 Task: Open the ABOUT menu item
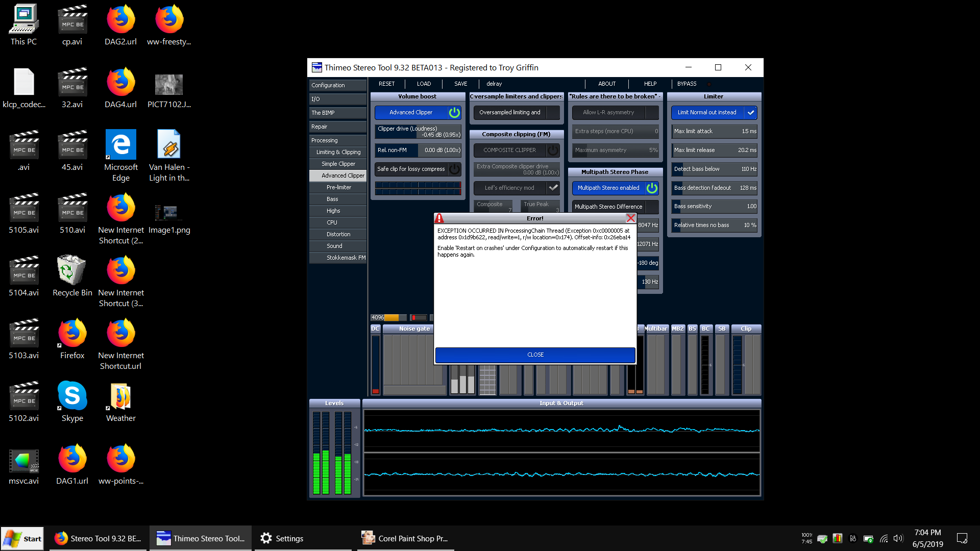tap(607, 84)
